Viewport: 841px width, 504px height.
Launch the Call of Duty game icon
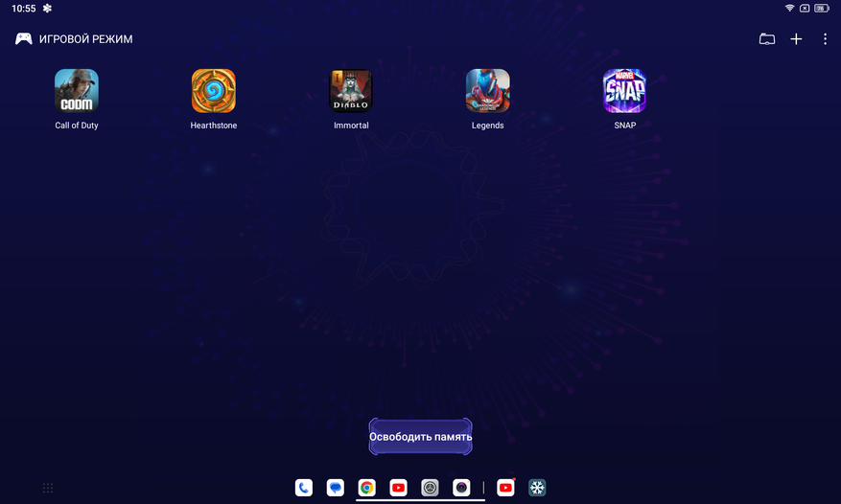77,91
